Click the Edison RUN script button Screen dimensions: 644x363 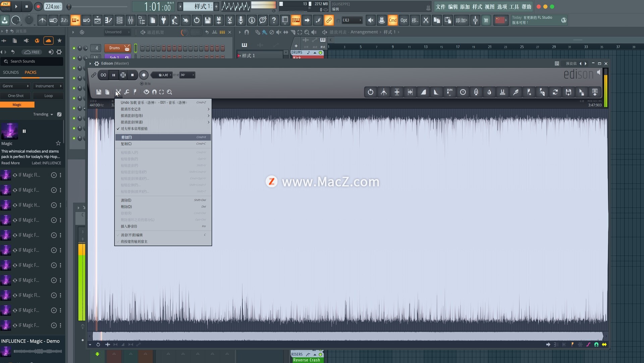pyautogui.click(x=450, y=92)
